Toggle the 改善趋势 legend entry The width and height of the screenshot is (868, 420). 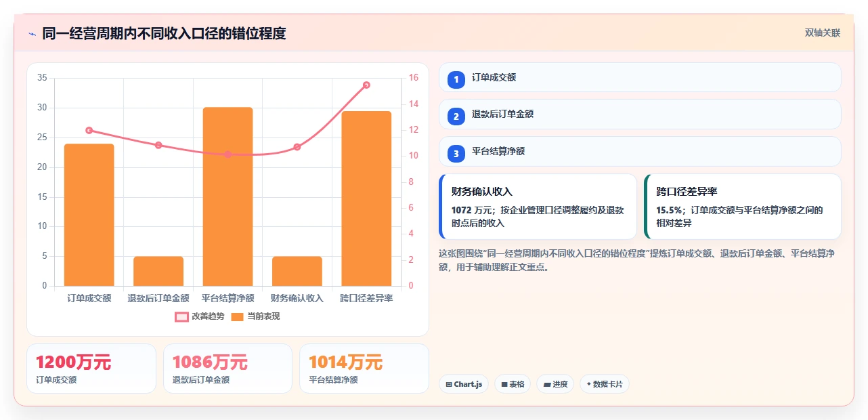tap(199, 316)
